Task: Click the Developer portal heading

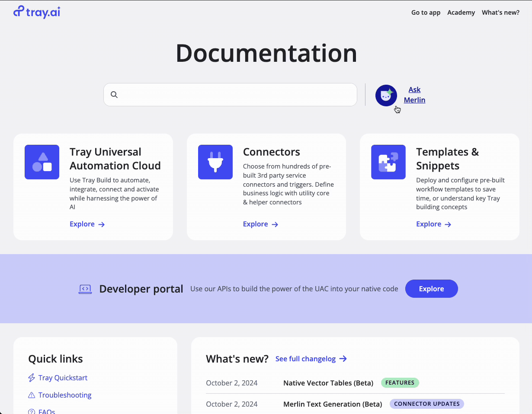Action: pyautogui.click(x=141, y=289)
